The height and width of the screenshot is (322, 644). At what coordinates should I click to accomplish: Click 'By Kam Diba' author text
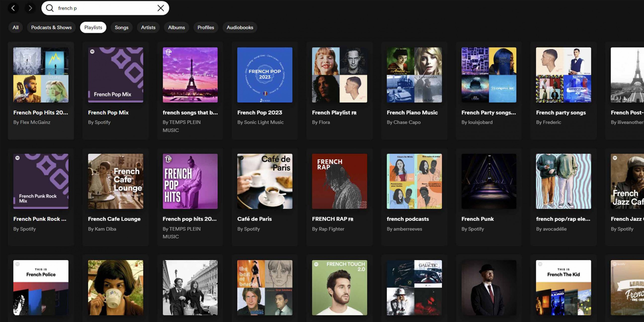[102, 229]
